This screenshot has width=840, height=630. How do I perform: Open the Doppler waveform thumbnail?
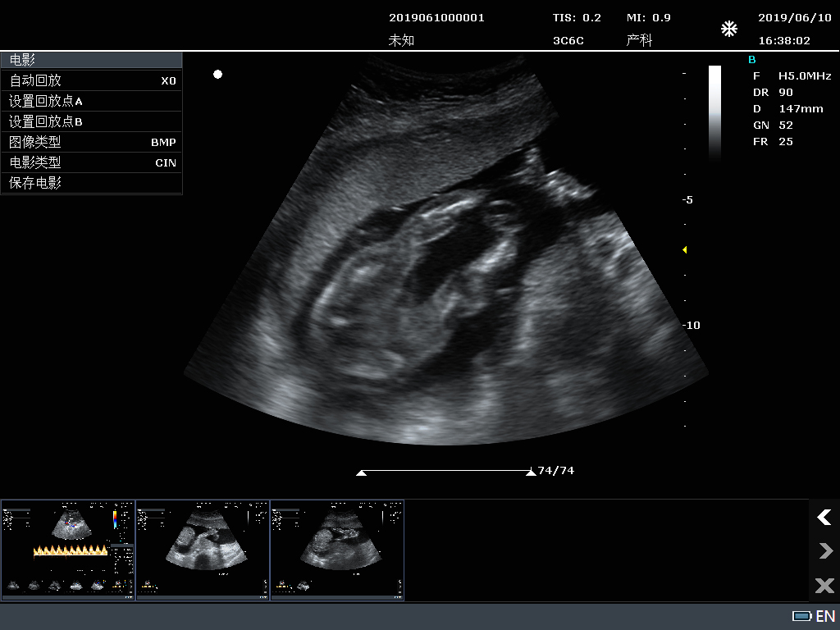pos(68,550)
